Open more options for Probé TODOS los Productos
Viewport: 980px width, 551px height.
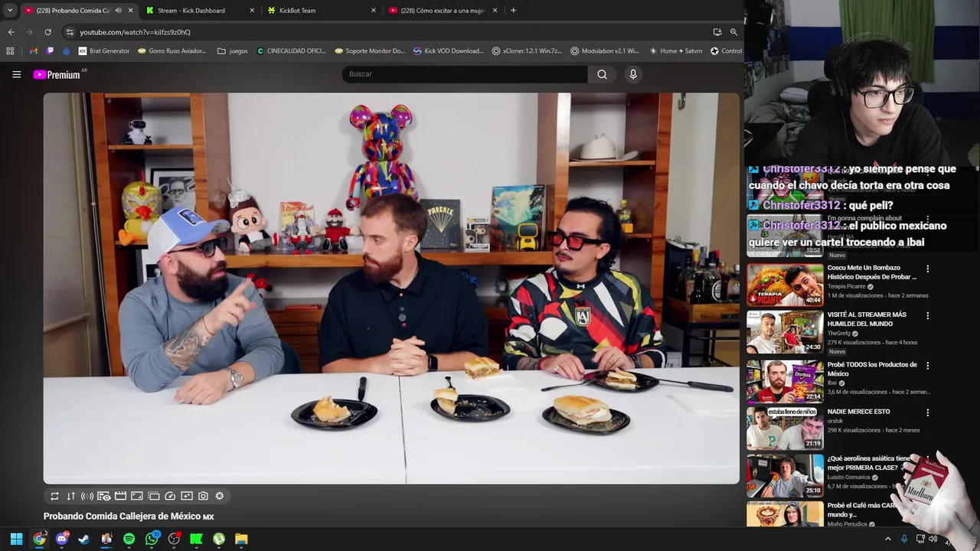[x=927, y=366]
